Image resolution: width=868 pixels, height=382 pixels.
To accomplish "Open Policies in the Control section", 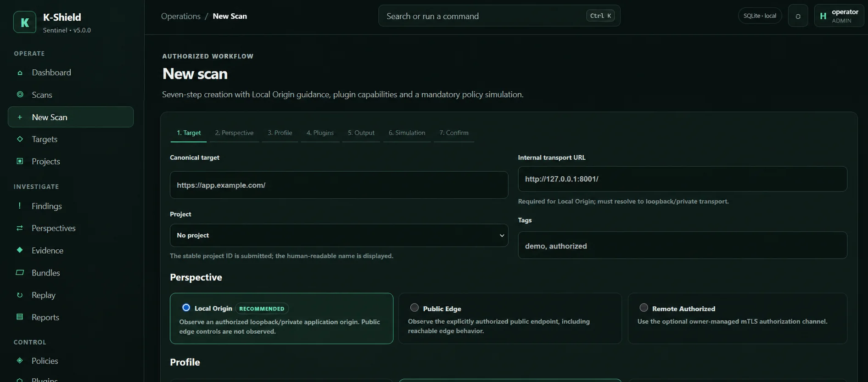I will [x=71, y=361].
